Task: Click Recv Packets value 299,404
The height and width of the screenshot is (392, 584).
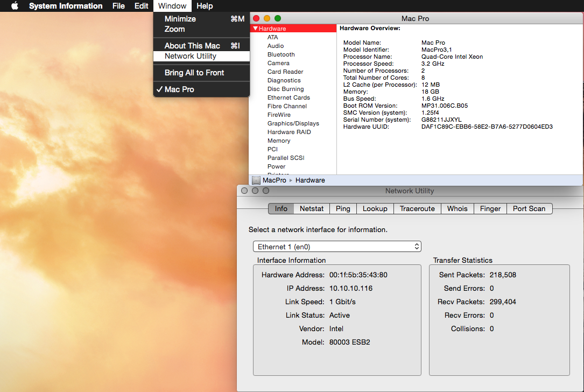Action: tap(503, 302)
